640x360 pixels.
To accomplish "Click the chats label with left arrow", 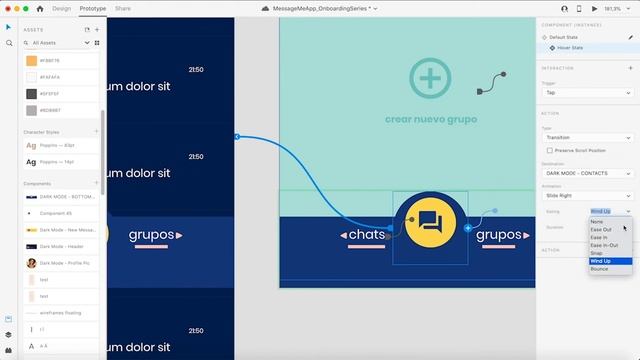I will tap(362, 235).
